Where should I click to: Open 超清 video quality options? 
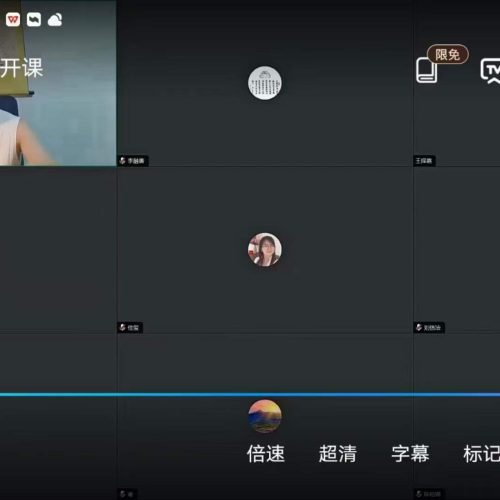(338, 454)
